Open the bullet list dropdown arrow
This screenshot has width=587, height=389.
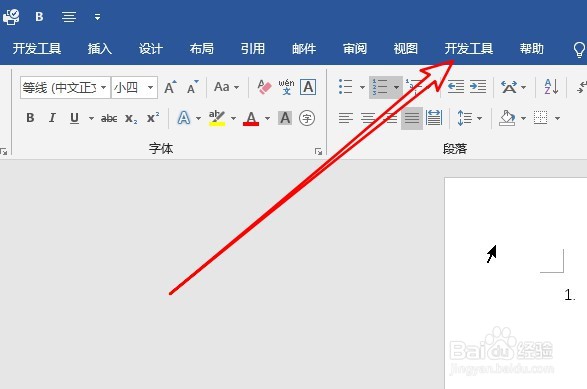(362, 88)
